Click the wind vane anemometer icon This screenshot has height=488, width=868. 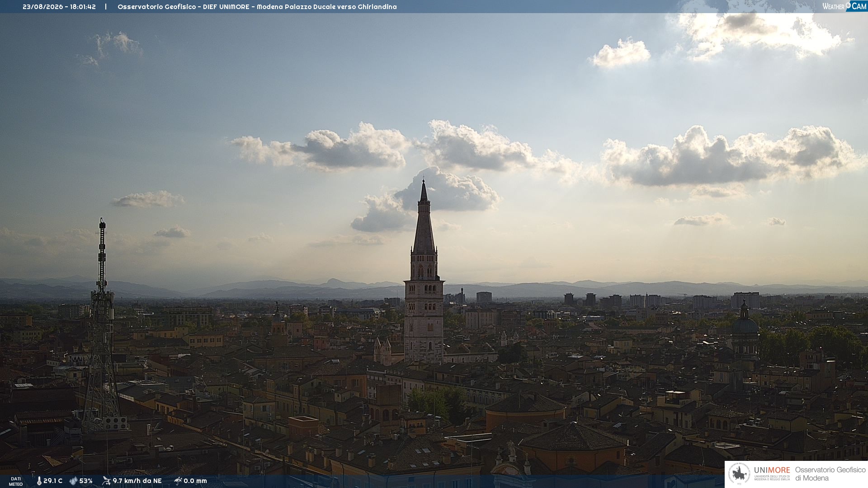pos(106,481)
